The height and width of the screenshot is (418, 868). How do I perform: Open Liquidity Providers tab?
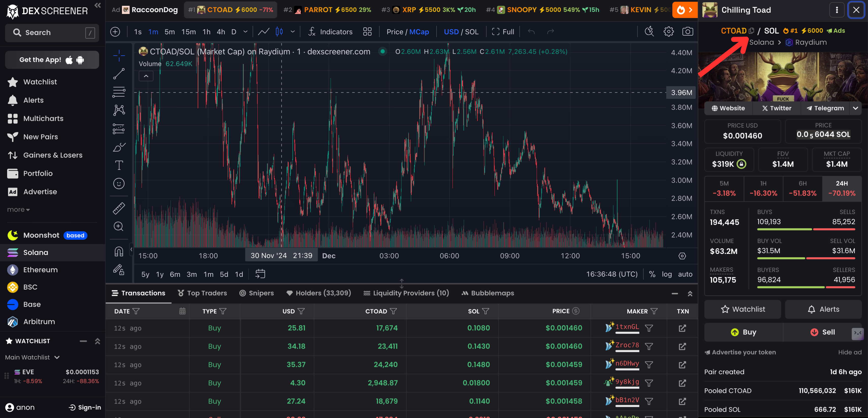pyautogui.click(x=406, y=293)
